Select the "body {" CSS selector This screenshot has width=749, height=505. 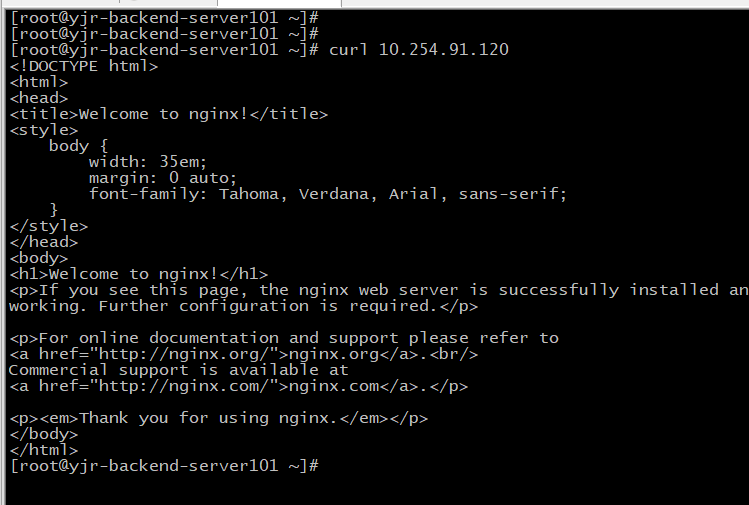78,146
